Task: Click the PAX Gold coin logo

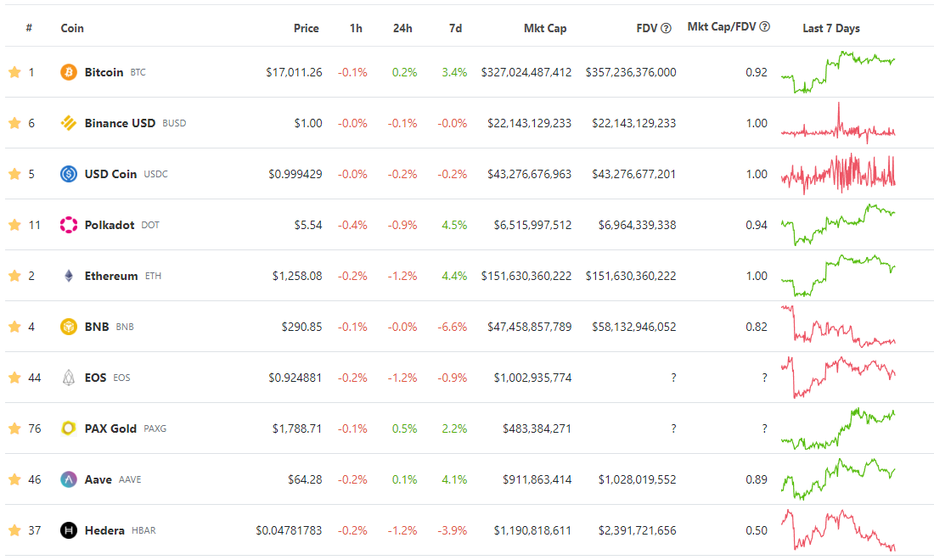Action: tap(69, 428)
